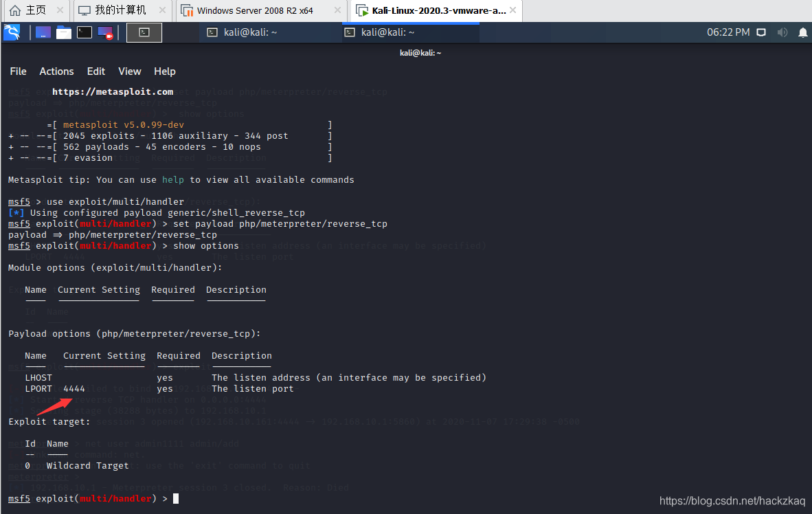Image resolution: width=812 pixels, height=514 pixels.
Task: Launch terminal emulator icon in panel
Action: pos(84,33)
